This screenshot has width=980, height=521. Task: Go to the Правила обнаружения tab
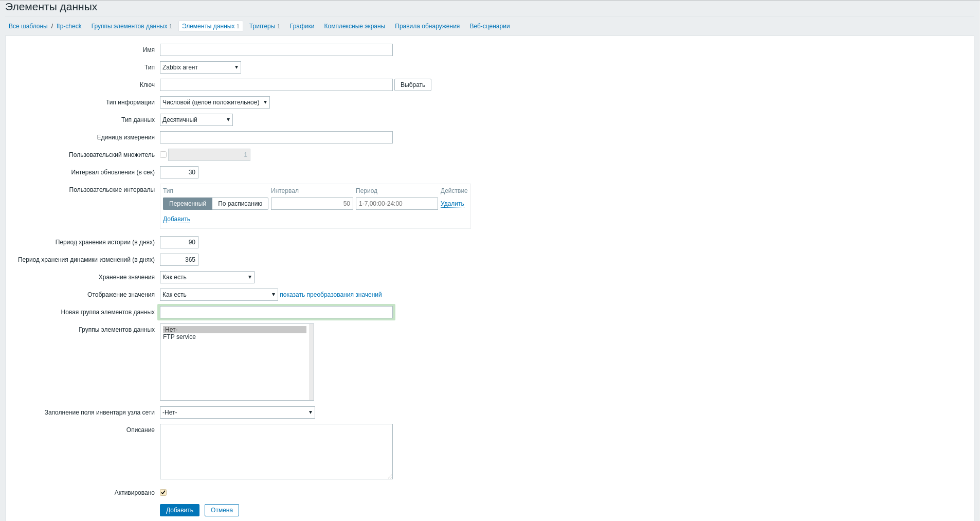[427, 26]
